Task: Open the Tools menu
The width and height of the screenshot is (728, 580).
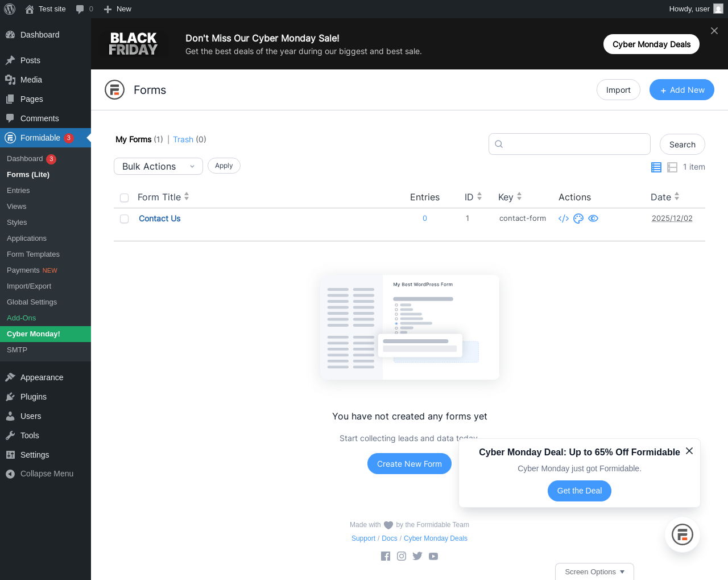Action: coord(45,435)
